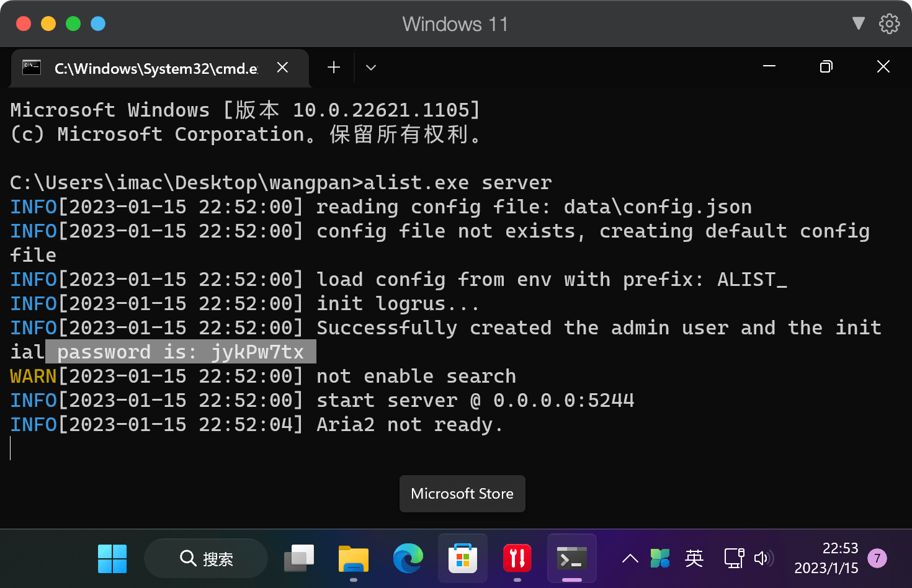Click the WARN 'not enable search' line
The image size is (912, 588).
(263, 376)
